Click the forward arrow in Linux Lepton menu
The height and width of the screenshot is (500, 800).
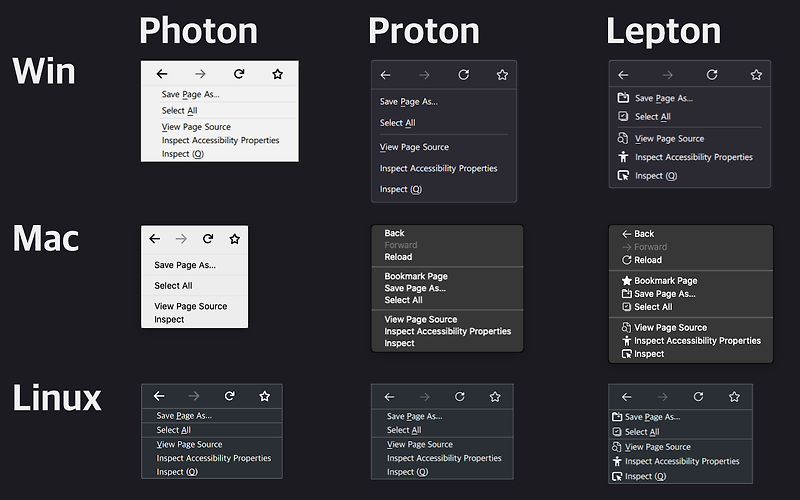662,397
